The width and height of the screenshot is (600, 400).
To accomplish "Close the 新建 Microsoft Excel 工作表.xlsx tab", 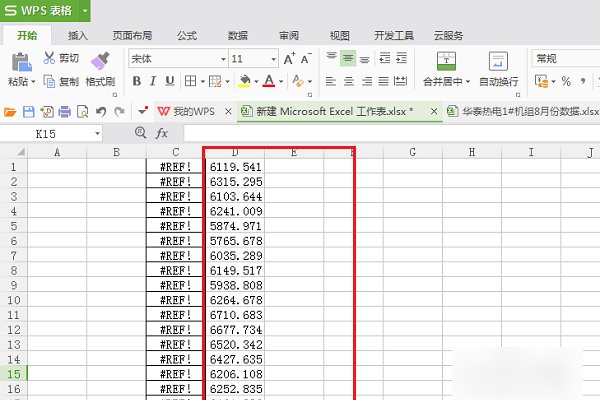I will pyautogui.click(x=434, y=111).
